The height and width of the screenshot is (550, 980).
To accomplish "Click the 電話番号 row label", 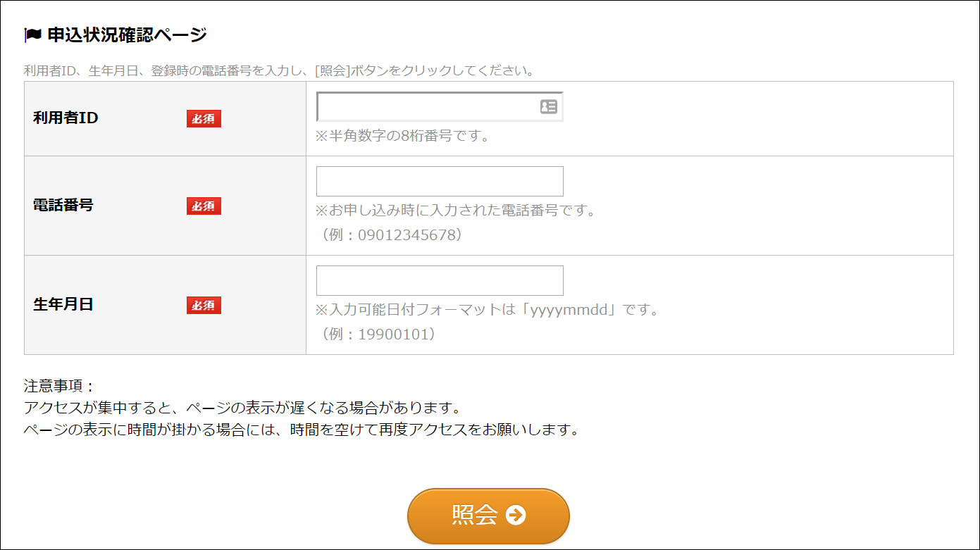I will coord(63,206).
